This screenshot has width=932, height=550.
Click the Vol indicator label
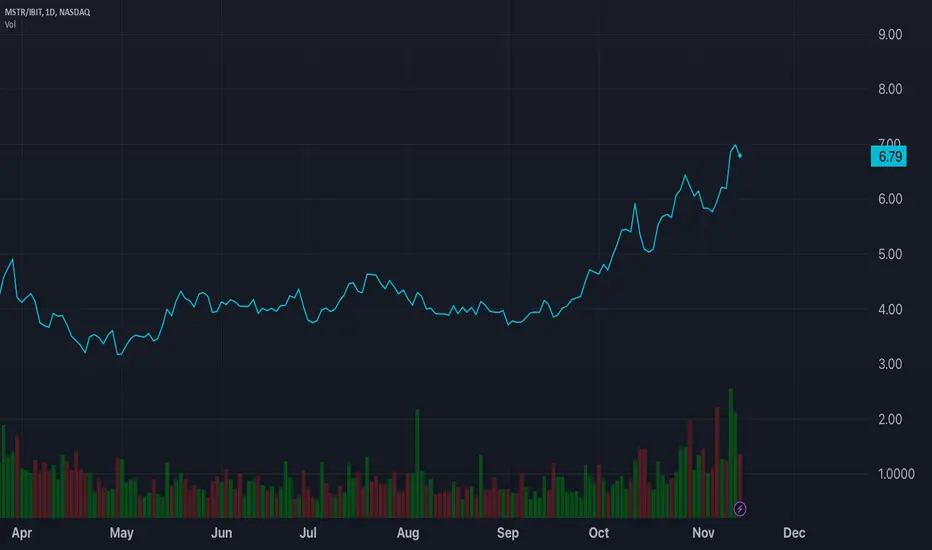coord(10,24)
